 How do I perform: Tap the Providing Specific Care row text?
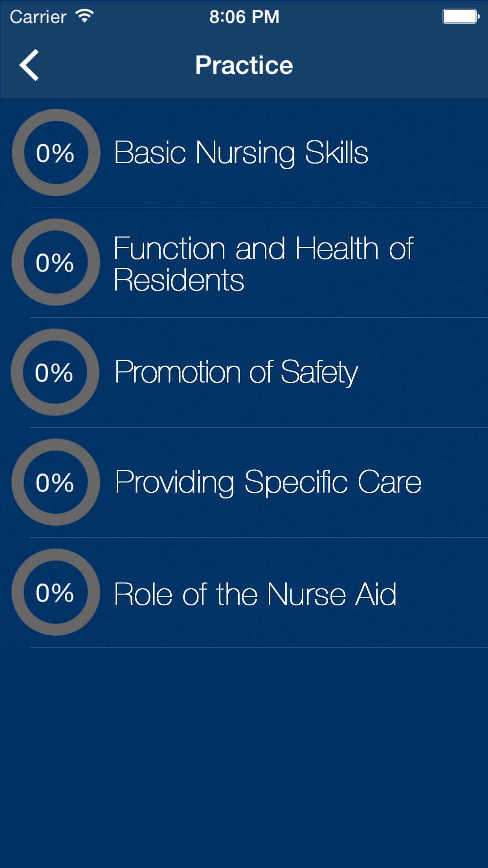267,484
